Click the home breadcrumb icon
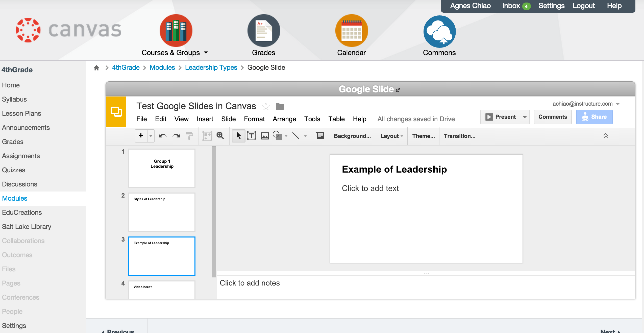644x333 pixels. 96,68
